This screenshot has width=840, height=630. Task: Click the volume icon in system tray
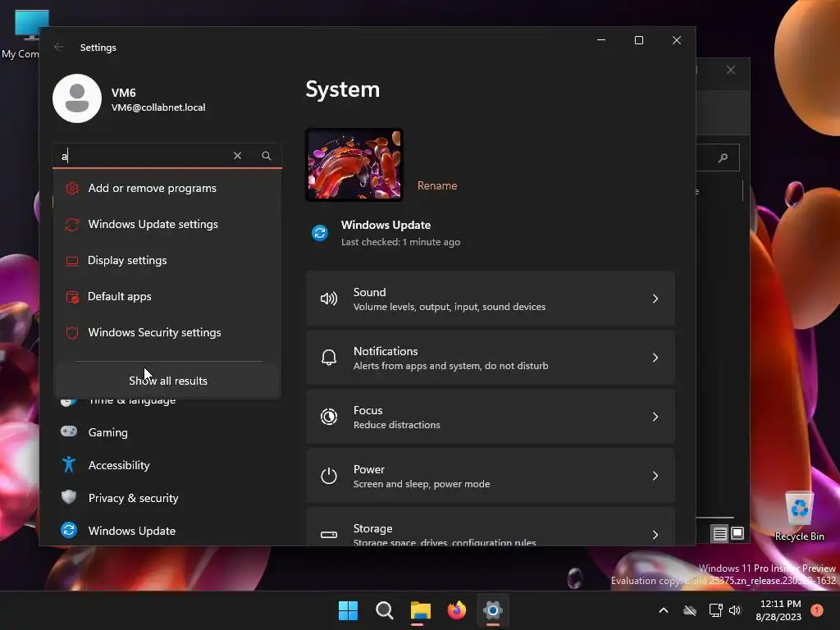pyautogui.click(x=735, y=610)
